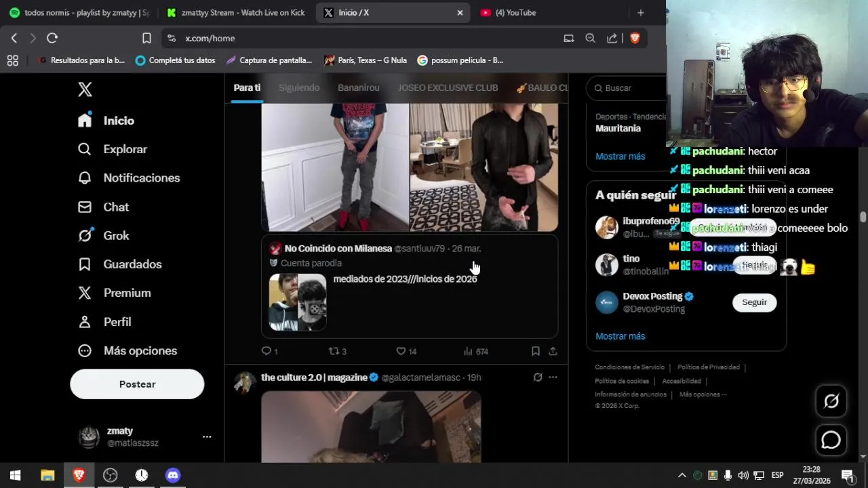Open the bookmarks apps grid icon
868x488 pixels.
pyautogui.click(x=12, y=60)
